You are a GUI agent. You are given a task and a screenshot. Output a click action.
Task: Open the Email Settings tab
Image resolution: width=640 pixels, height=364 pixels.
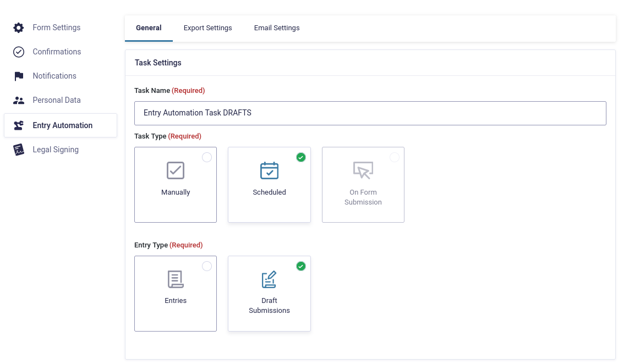pos(277,28)
